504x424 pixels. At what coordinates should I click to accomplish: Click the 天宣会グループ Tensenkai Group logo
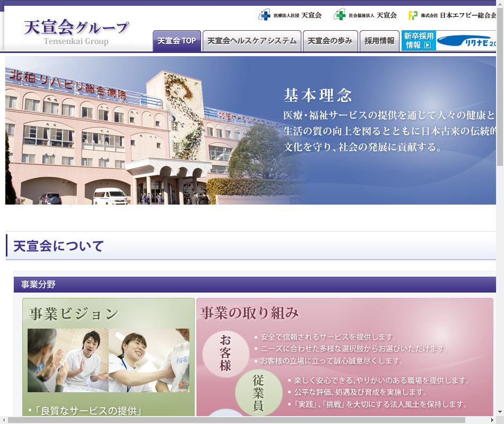click(76, 32)
